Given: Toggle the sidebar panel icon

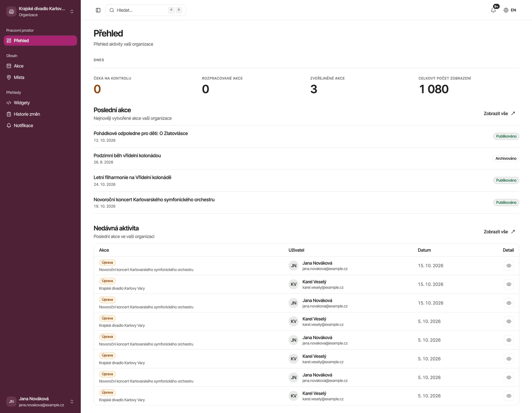Looking at the screenshot, I should 98,10.
